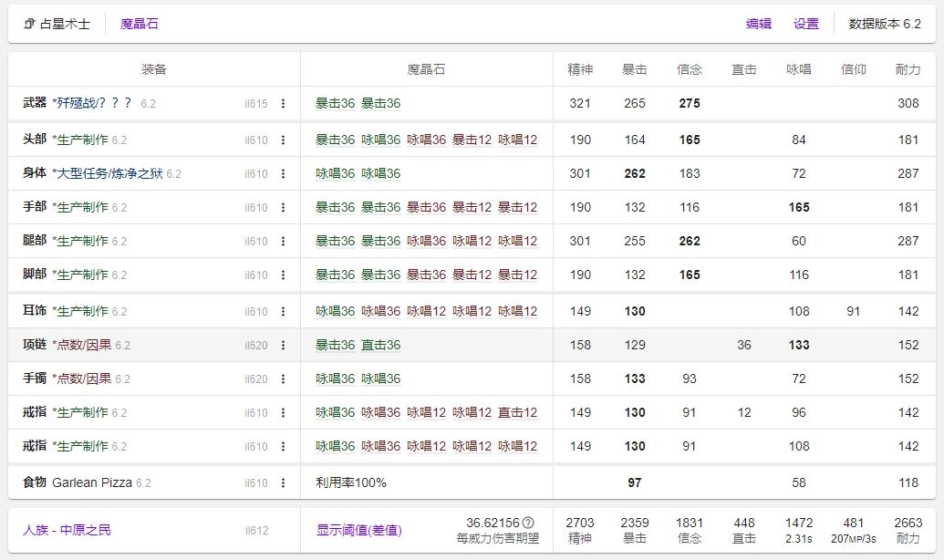Click the Astrologian job icon beside 占星术士

click(29, 24)
